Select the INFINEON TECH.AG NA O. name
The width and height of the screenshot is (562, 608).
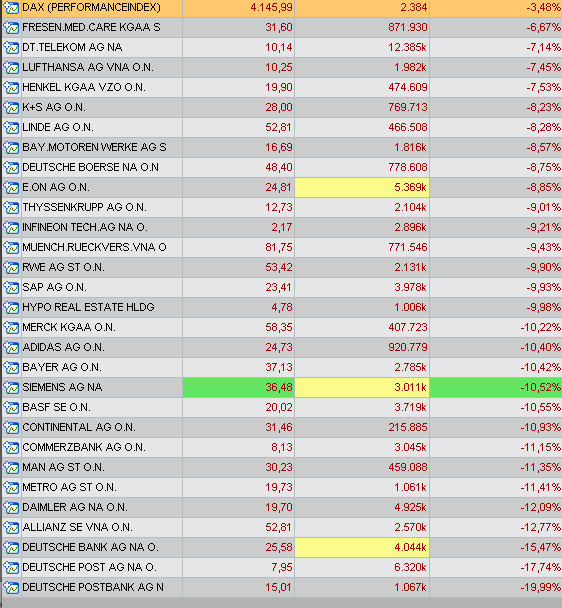[x=85, y=227]
